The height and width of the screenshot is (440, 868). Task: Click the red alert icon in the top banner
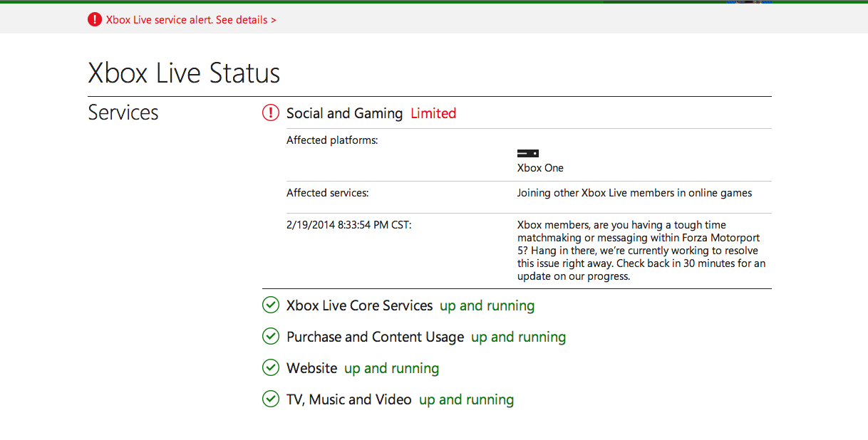(x=95, y=20)
